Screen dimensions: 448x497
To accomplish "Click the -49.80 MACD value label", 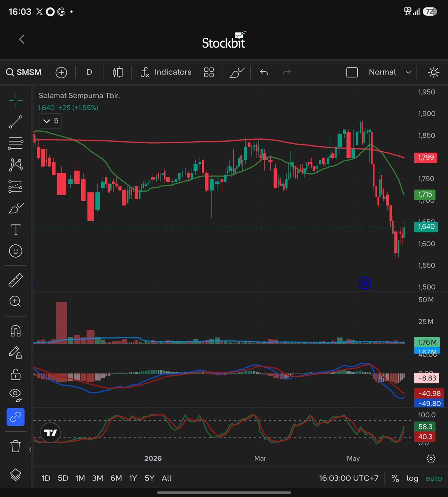I will click(x=429, y=403).
